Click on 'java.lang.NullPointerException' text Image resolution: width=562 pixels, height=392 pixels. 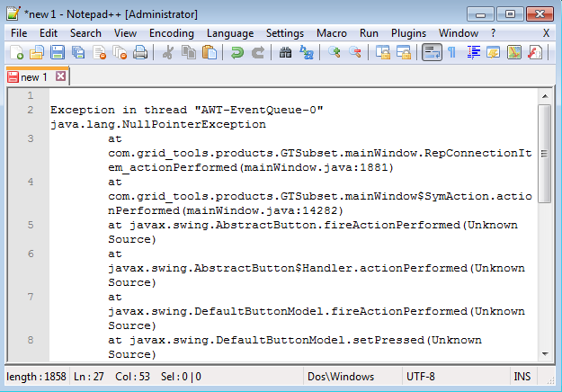click(158, 124)
